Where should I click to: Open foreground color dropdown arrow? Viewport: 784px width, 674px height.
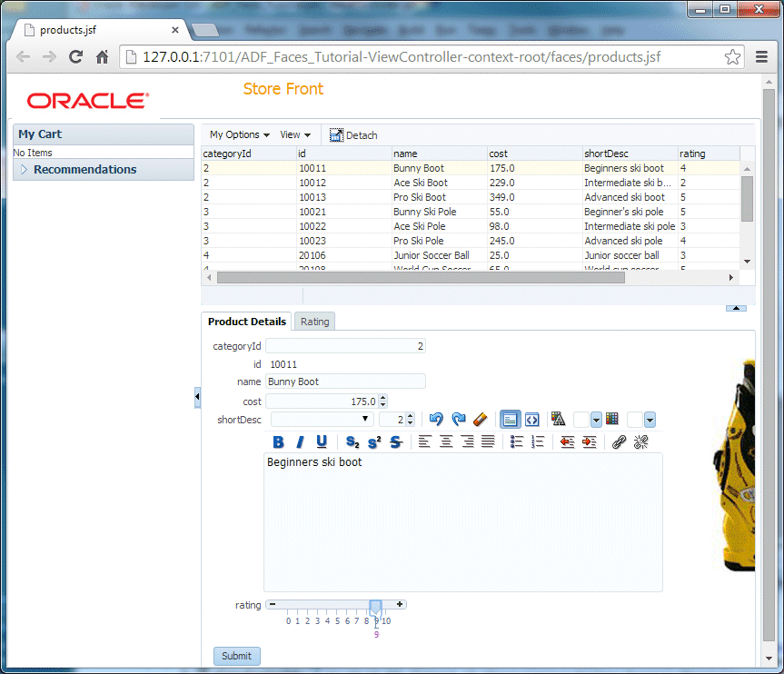(x=596, y=420)
